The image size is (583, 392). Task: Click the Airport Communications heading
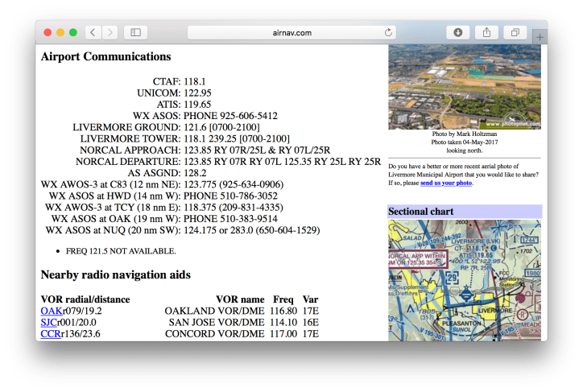coord(105,57)
